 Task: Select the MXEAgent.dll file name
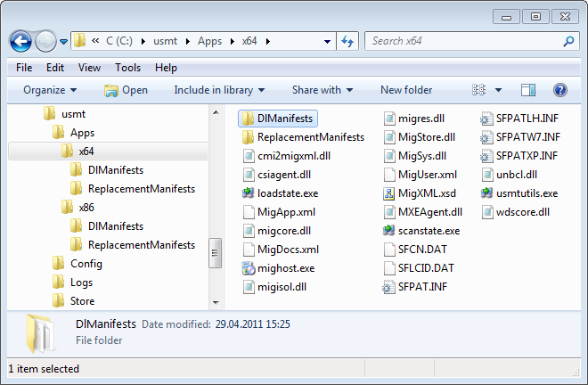(430, 212)
